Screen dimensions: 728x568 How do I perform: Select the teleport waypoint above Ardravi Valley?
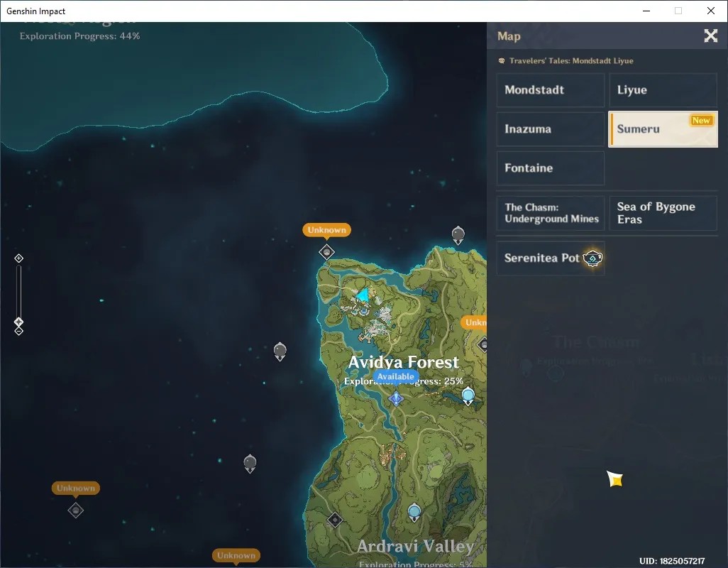point(414,513)
